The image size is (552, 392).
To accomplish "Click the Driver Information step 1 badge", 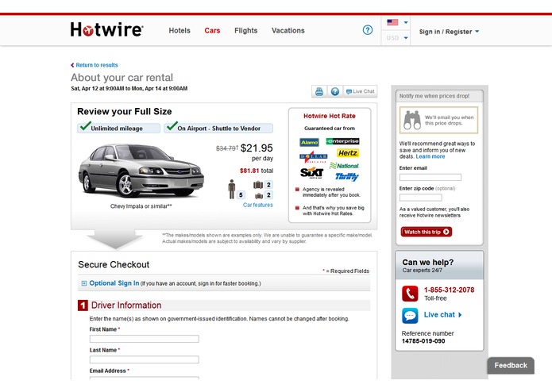I will (83, 306).
